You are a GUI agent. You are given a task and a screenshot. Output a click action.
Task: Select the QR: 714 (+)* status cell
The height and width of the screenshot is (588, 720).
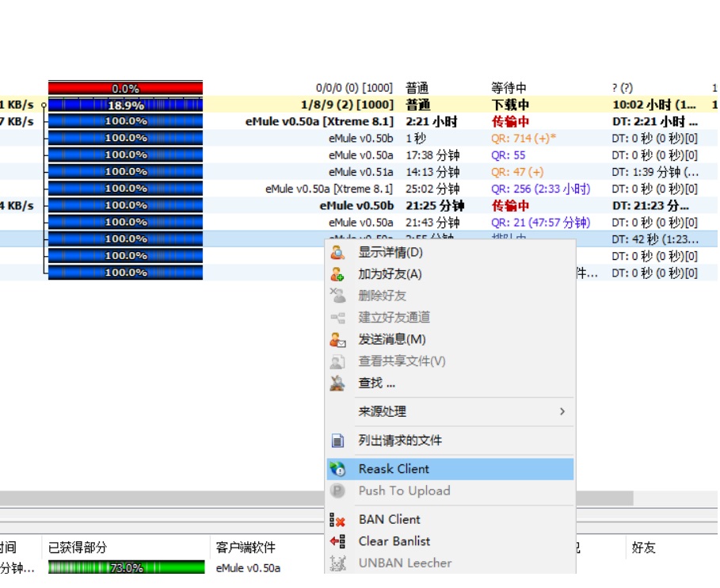click(x=524, y=138)
